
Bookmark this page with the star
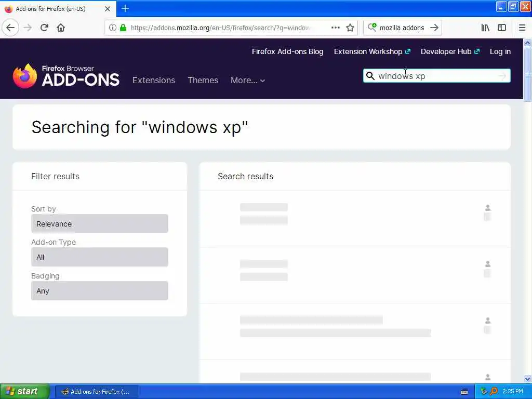[350, 28]
